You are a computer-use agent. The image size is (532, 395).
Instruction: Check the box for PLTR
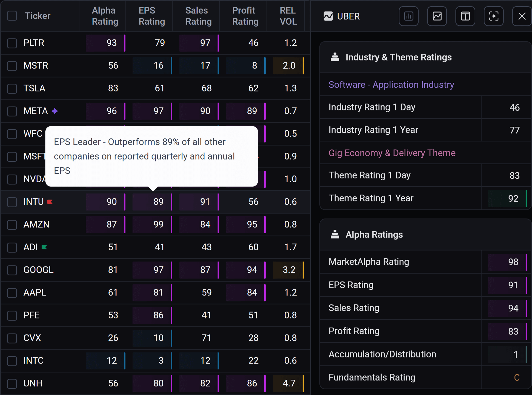tap(12, 43)
